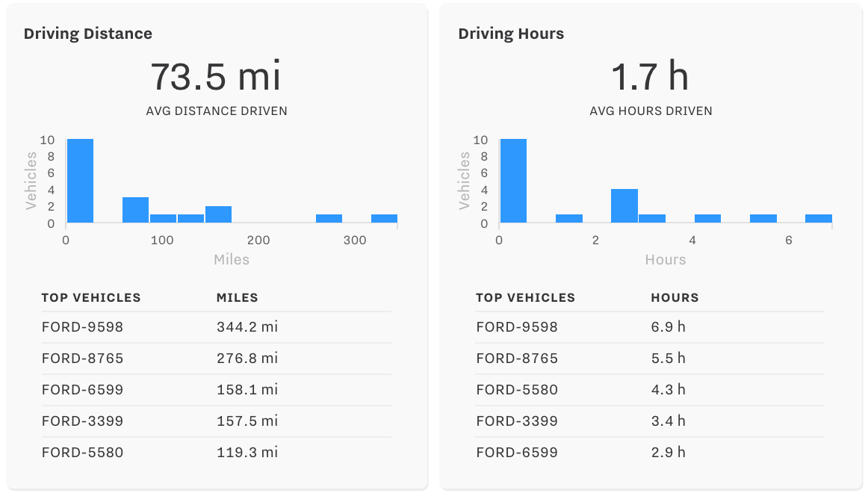Image resolution: width=868 pixels, height=496 pixels.
Task: Click the Vehicles axis label on distance chart
Action: [x=30, y=179]
